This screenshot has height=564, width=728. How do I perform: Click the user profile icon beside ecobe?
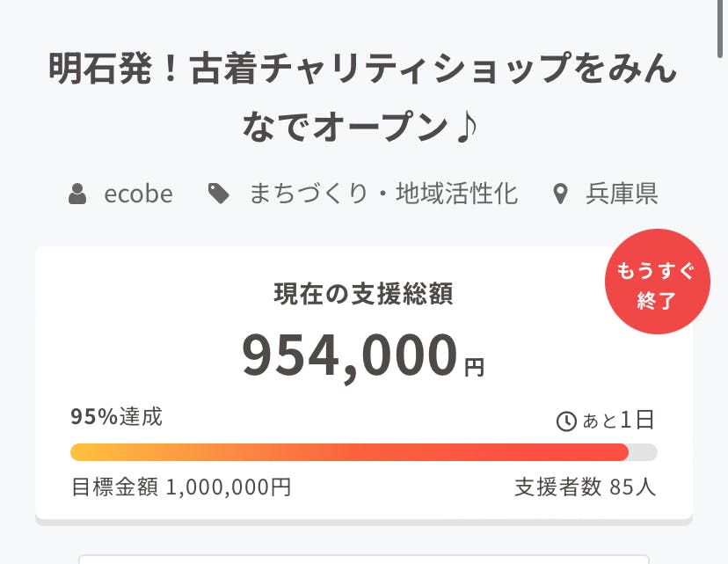(x=77, y=193)
